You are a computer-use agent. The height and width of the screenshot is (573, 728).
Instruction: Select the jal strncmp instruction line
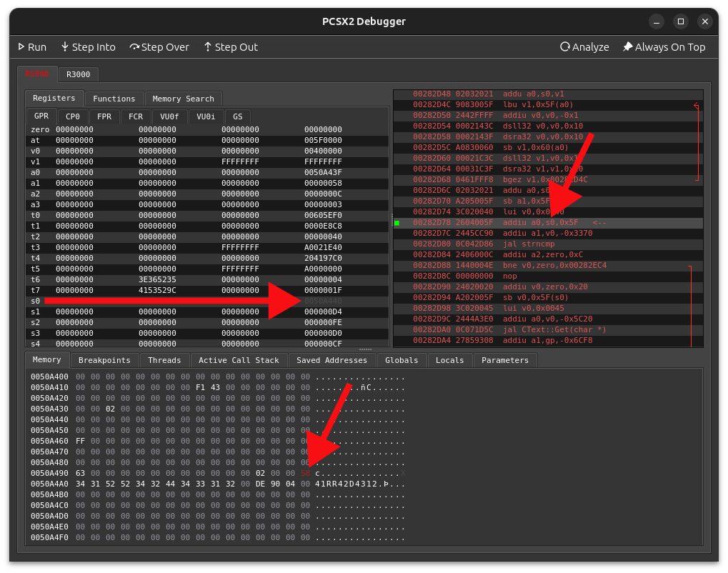[548, 244]
